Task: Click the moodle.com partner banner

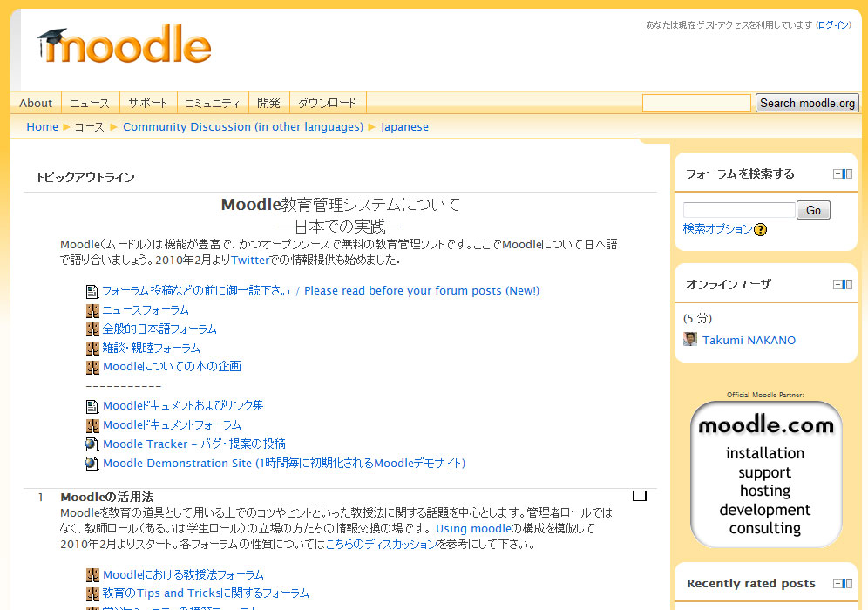Action: click(766, 474)
